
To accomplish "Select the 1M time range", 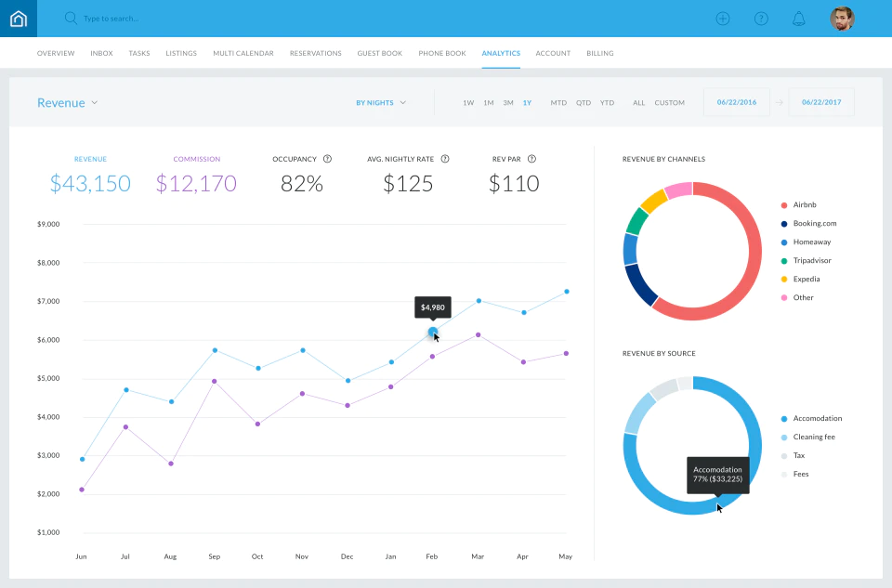I will 489,103.
